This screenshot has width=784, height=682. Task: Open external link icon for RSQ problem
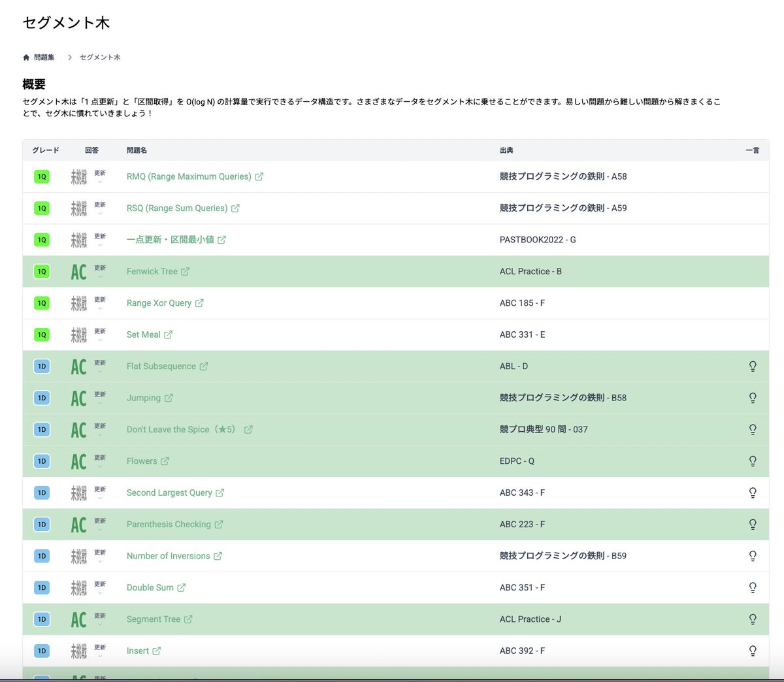[x=235, y=208]
